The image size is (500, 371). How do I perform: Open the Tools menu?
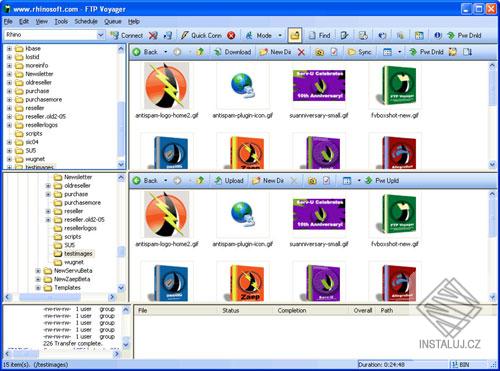[x=61, y=22]
